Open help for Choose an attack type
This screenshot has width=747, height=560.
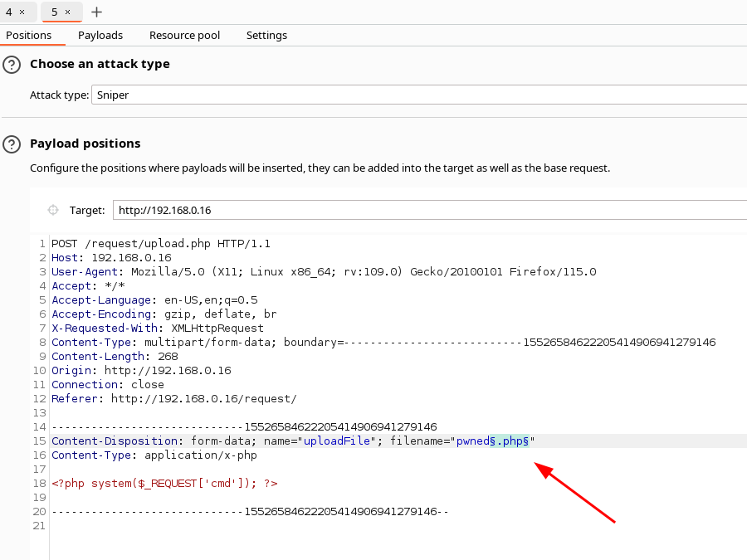[x=12, y=64]
